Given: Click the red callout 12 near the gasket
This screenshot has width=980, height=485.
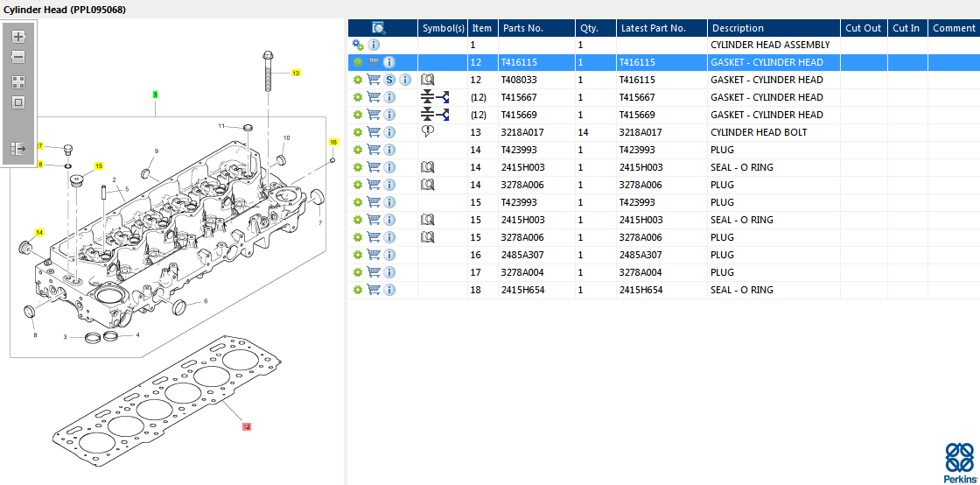Looking at the screenshot, I should click(247, 427).
